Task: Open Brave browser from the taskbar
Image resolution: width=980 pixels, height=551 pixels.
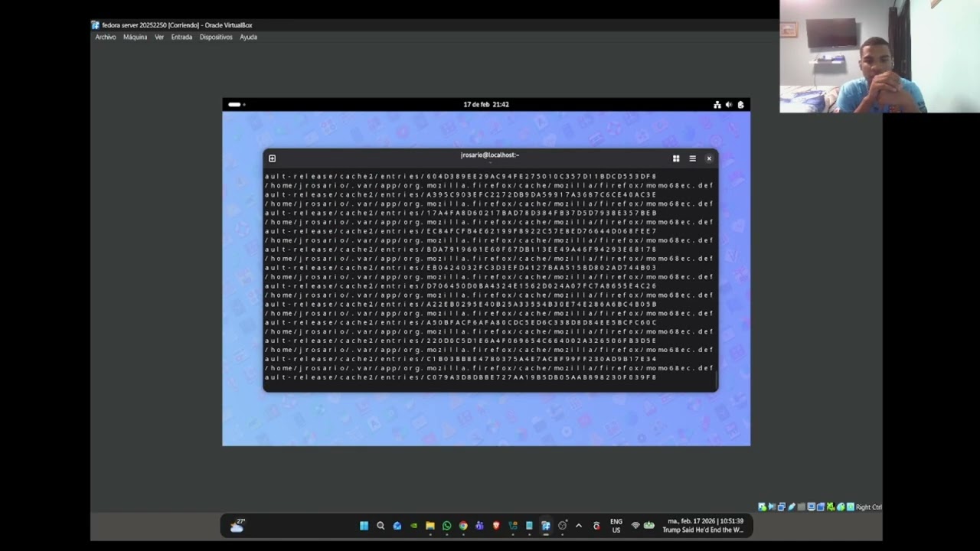Action: 496,526
